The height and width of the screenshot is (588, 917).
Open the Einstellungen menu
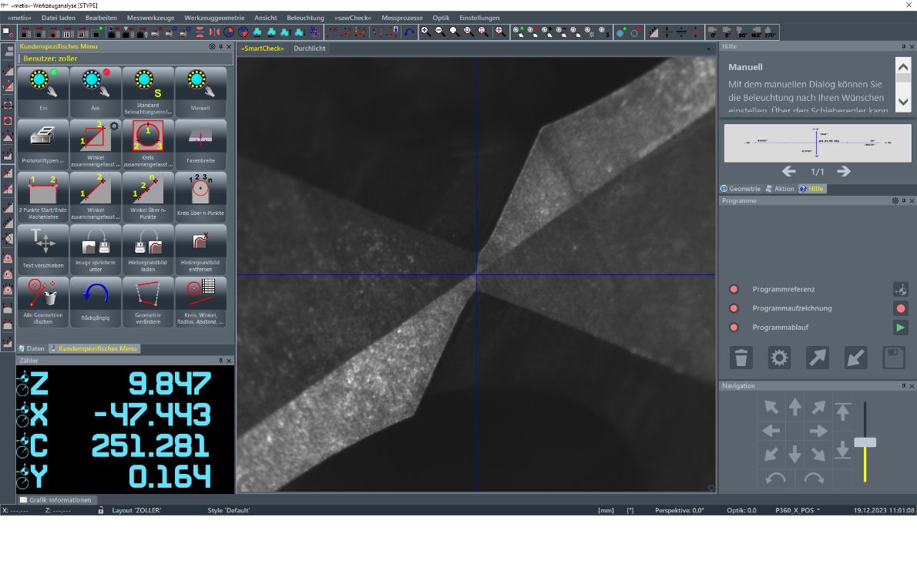tap(479, 18)
